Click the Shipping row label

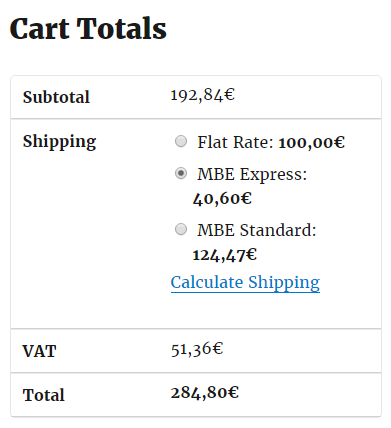[60, 142]
